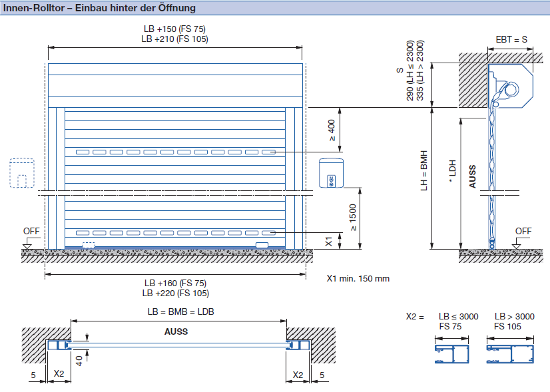Click the 'LB +220 (FS 105)' dimension text
The width and height of the screenshot is (550, 392).
(x=176, y=293)
